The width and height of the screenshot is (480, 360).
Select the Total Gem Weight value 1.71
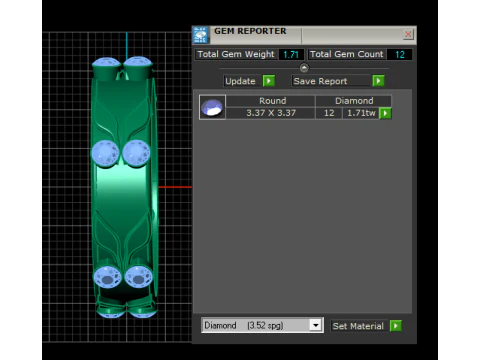pos(291,54)
